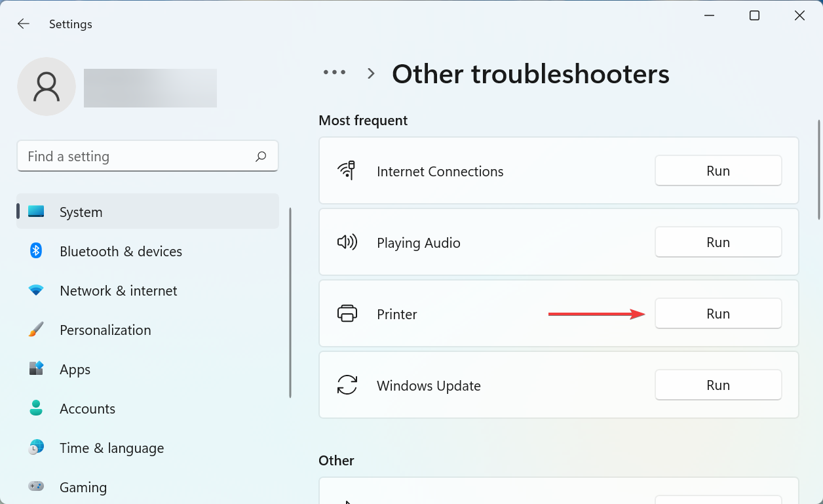Go back with the arrow icon
The width and height of the screenshot is (823, 504).
tap(24, 24)
